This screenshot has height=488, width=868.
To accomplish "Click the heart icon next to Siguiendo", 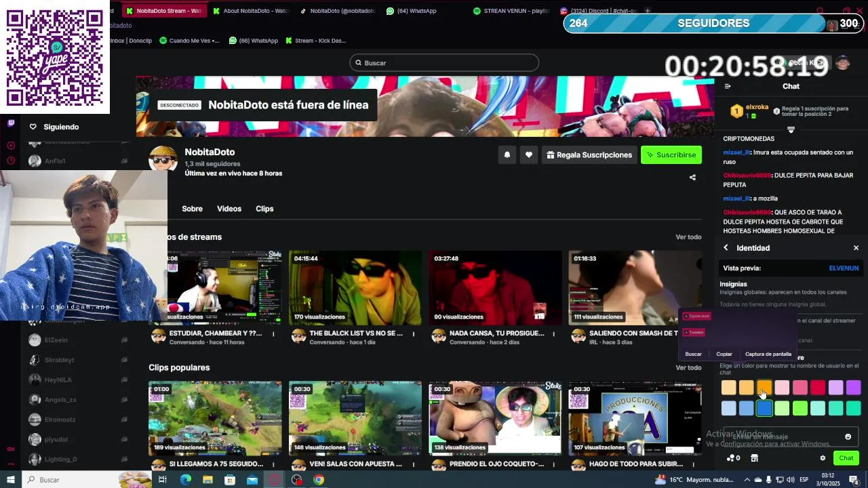I will coord(33,127).
